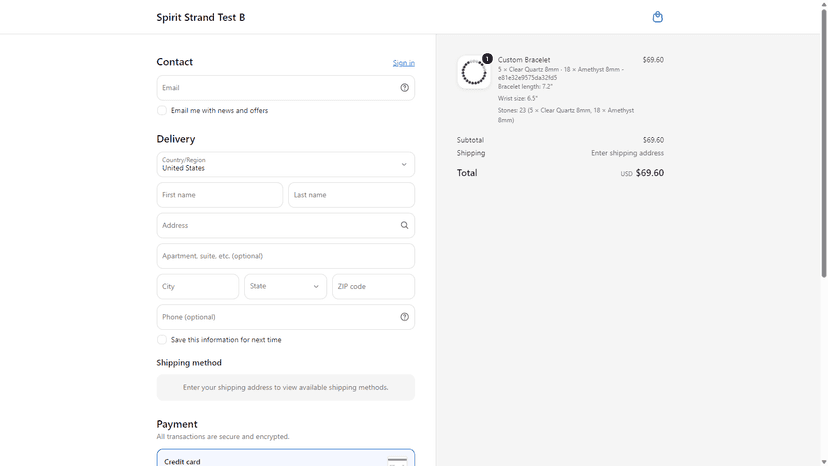This screenshot has height=466, width=828.
Task: Focus the Email input field
Action: 286,88
